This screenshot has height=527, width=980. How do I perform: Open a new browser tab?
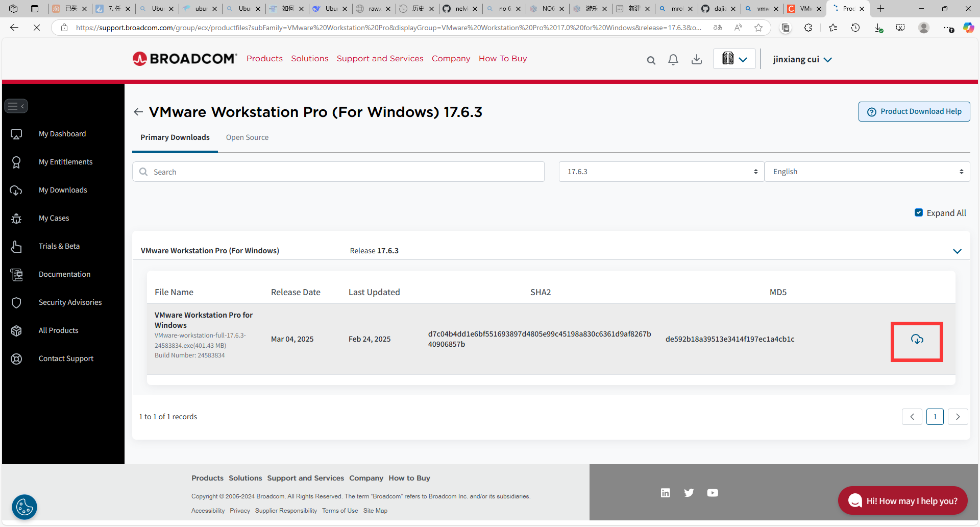[881, 9]
